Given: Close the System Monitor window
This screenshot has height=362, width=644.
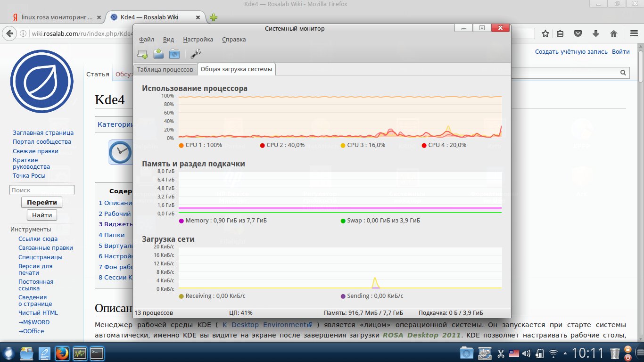Looking at the screenshot, I should pos(500,28).
